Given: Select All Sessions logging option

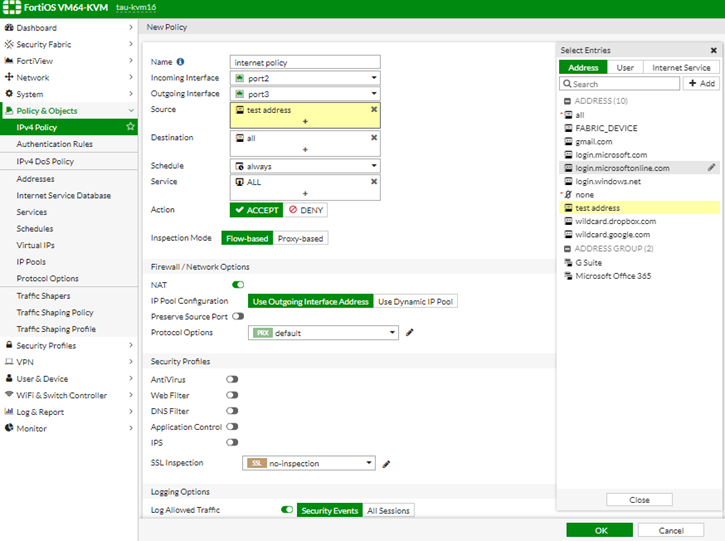Looking at the screenshot, I should pyautogui.click(x=388, y=510).
